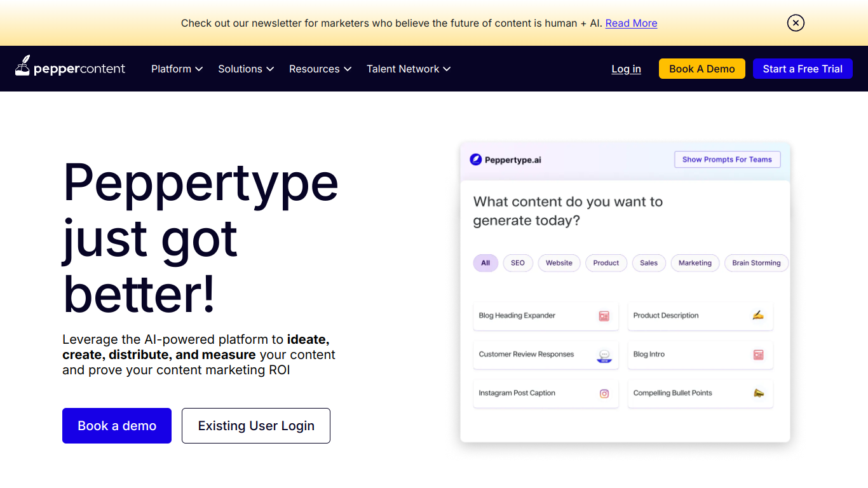Click the 'Peppertype just got better!' heading

[201, 238]
